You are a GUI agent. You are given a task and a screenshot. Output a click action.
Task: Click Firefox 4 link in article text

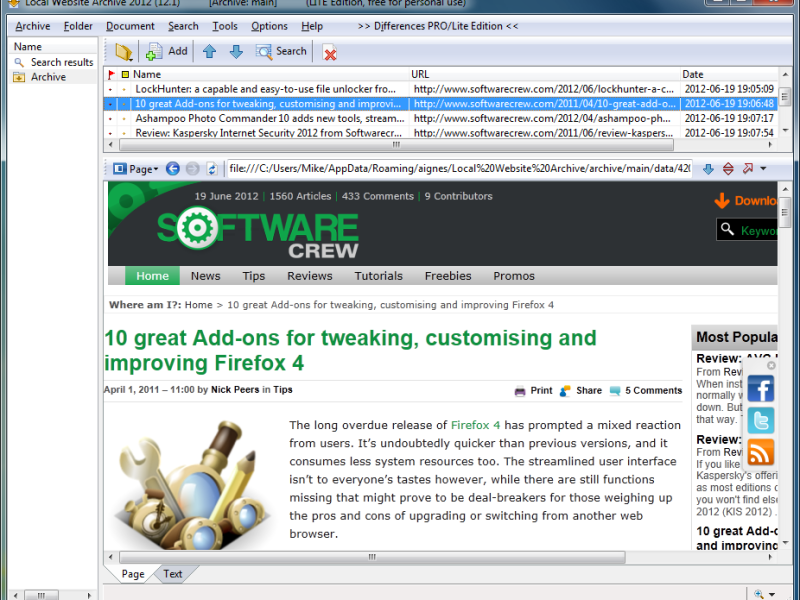click(476, 425)
